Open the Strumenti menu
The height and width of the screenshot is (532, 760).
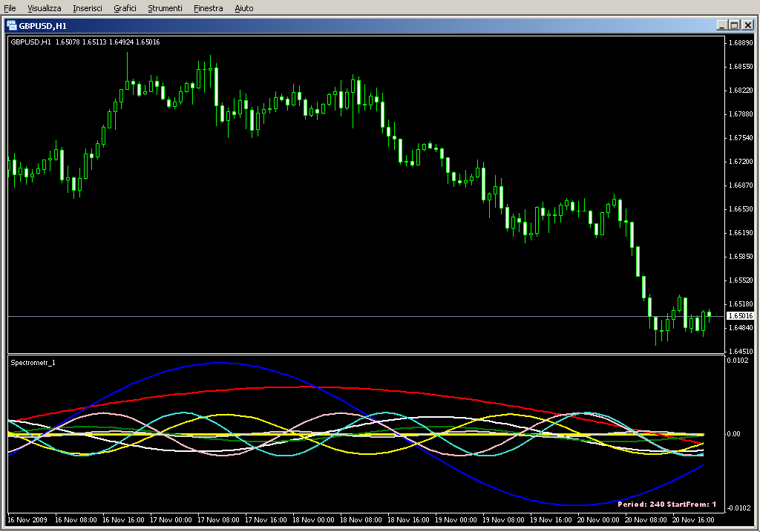165,8
